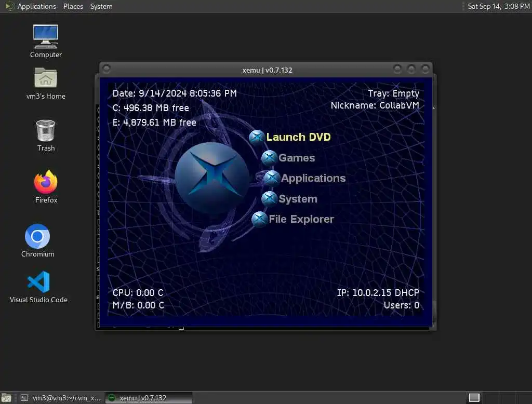Open the Computer desktop icon
The width and height of the screenshot is (532, 404).
point(46,41)
